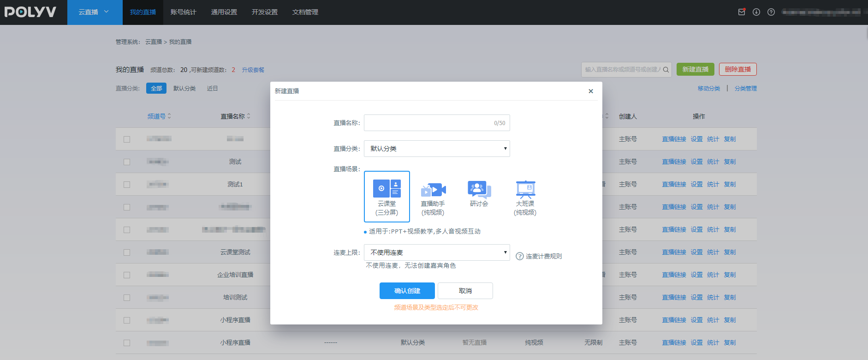Open the help question icon in header
Screen dimensions: 868x360
tap(771, 12)
